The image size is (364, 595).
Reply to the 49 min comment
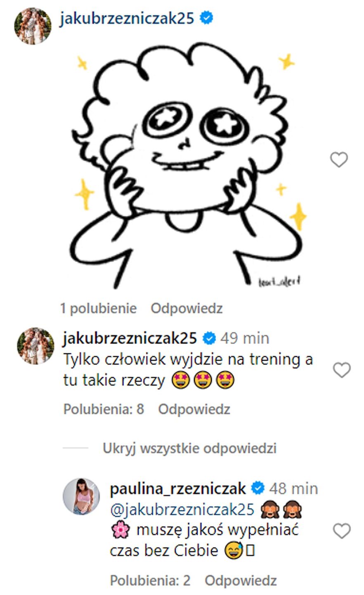[x=194, y=409]
